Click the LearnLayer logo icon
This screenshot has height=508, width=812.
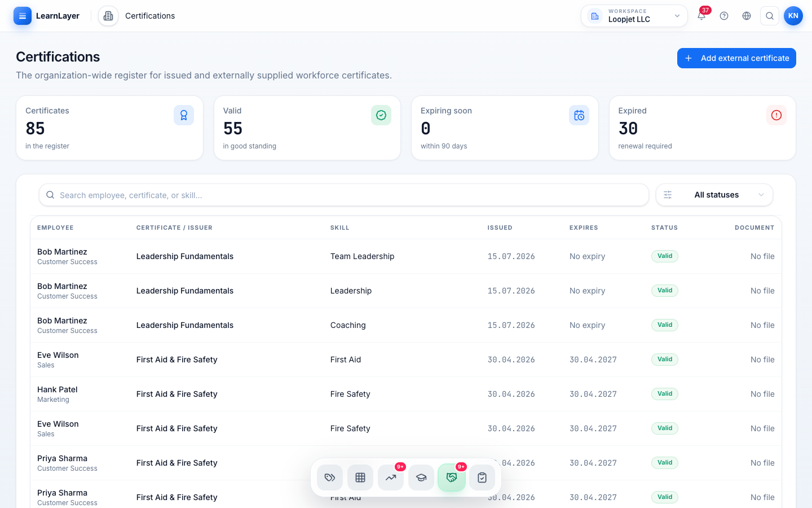[23, 16]
